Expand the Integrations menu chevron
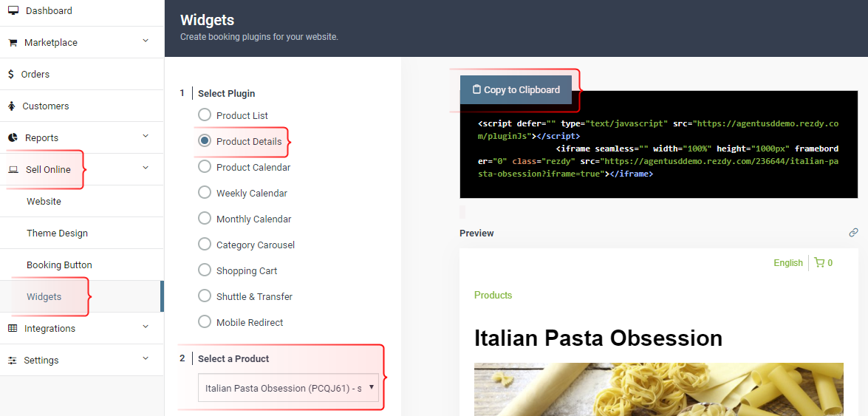This screenshot has height=416, width=868. click(x=146, y=327)
